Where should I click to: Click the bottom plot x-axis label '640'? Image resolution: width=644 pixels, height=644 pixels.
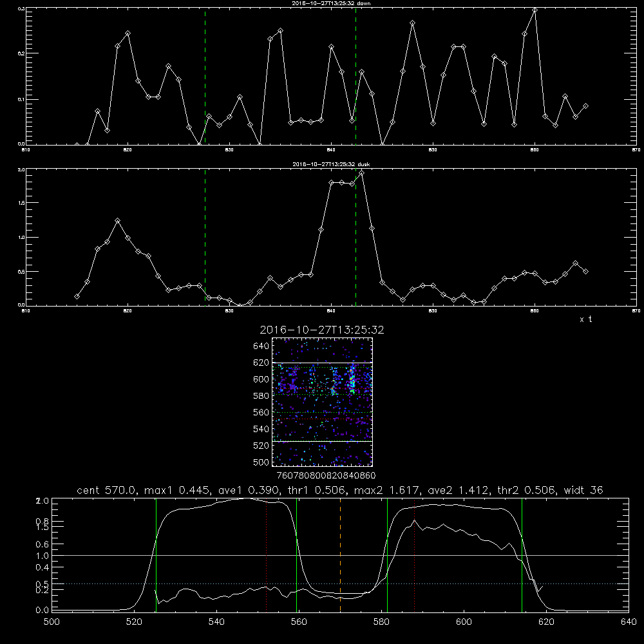point(629,622)
